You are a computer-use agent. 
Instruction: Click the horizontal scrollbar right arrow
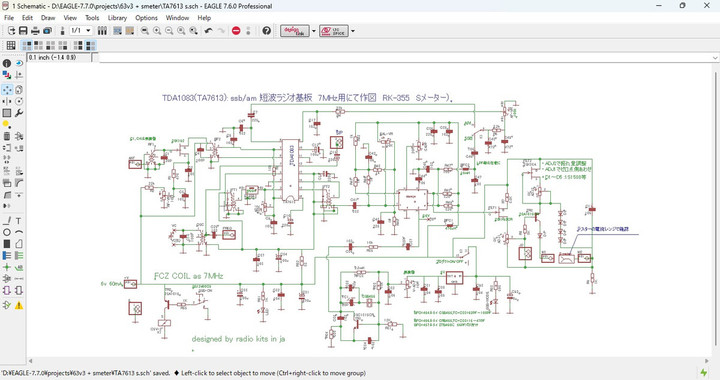pyautogui.click(x=707, y=361)
